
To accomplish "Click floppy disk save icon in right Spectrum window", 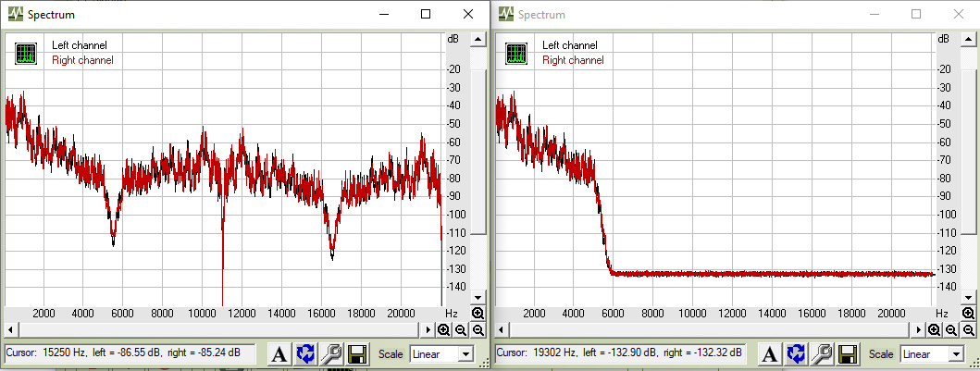I will click(x=848, y=354).
